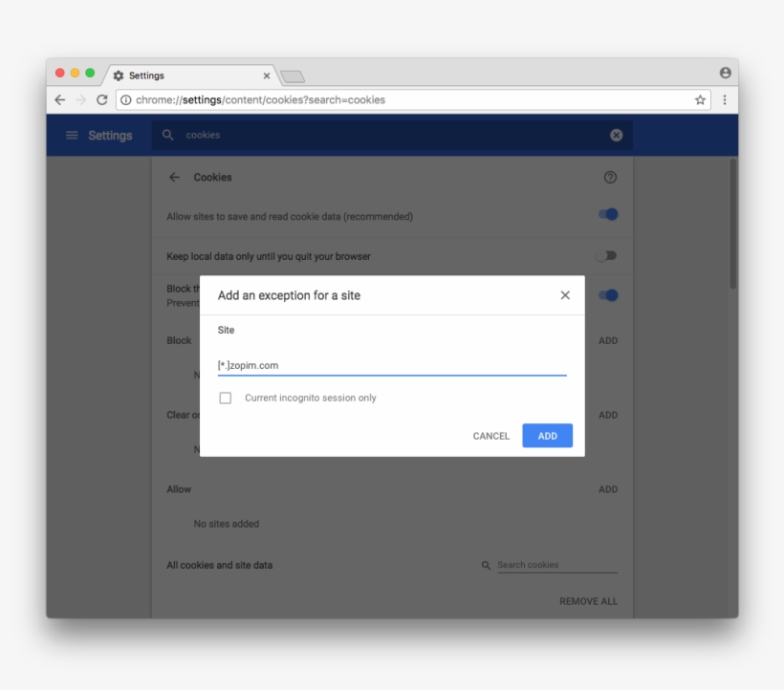
Task: Enable Keep local data only until you quit
Action: click(607, 255)
